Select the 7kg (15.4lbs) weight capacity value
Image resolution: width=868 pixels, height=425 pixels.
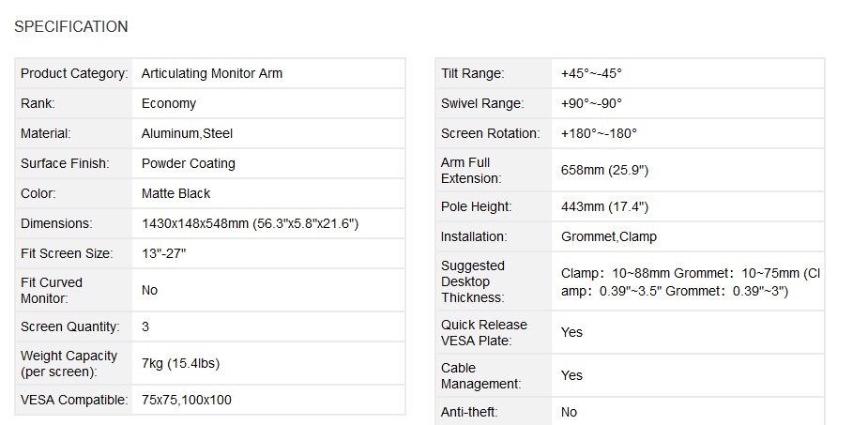point(180,364)
